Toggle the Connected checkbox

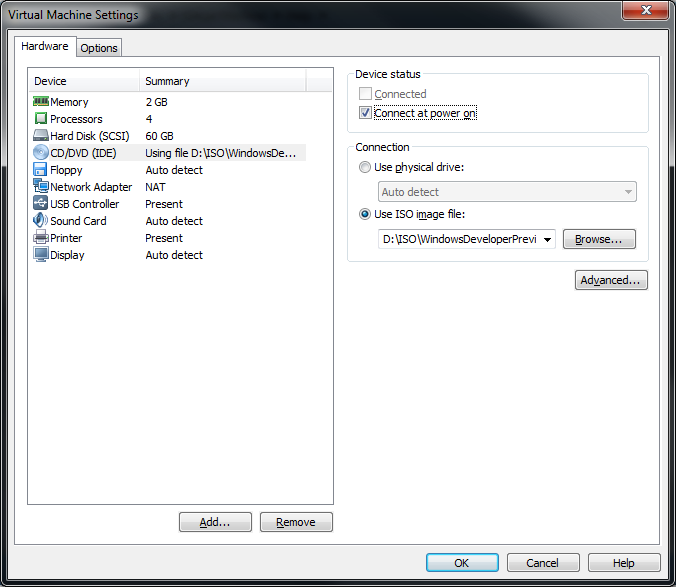365,94
